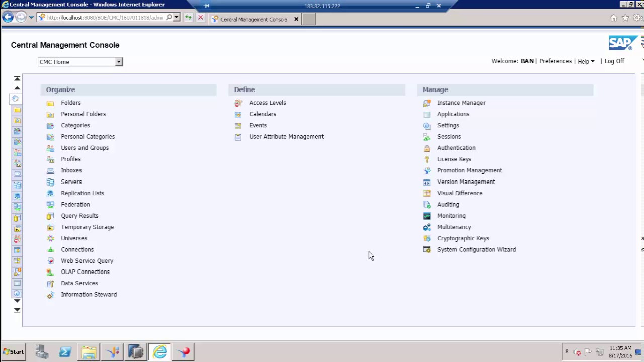Click the Internet Explorer taskbar icon

[160, 352]
